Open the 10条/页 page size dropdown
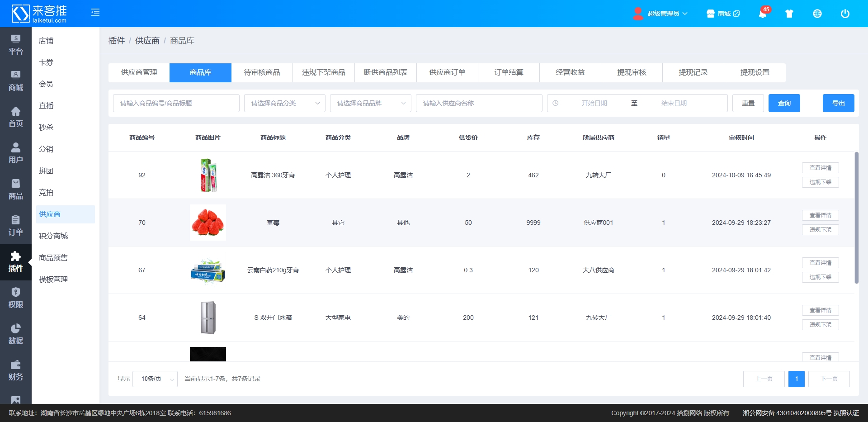 155,379
